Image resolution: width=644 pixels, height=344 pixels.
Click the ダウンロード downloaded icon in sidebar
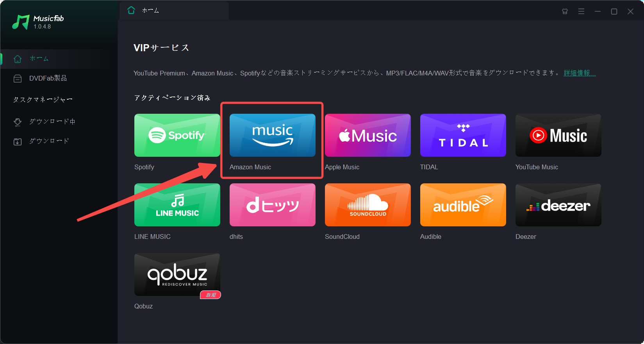point(18,142)
